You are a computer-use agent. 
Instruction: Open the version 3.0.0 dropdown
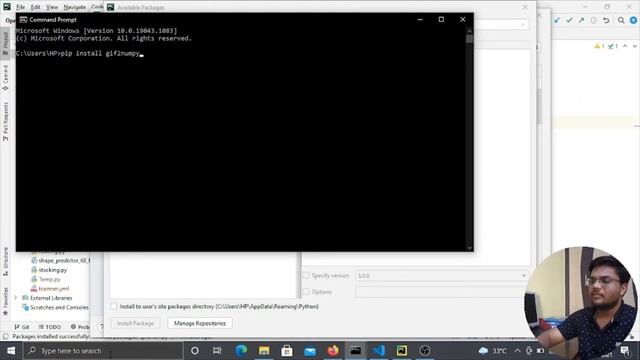[442, 276]
